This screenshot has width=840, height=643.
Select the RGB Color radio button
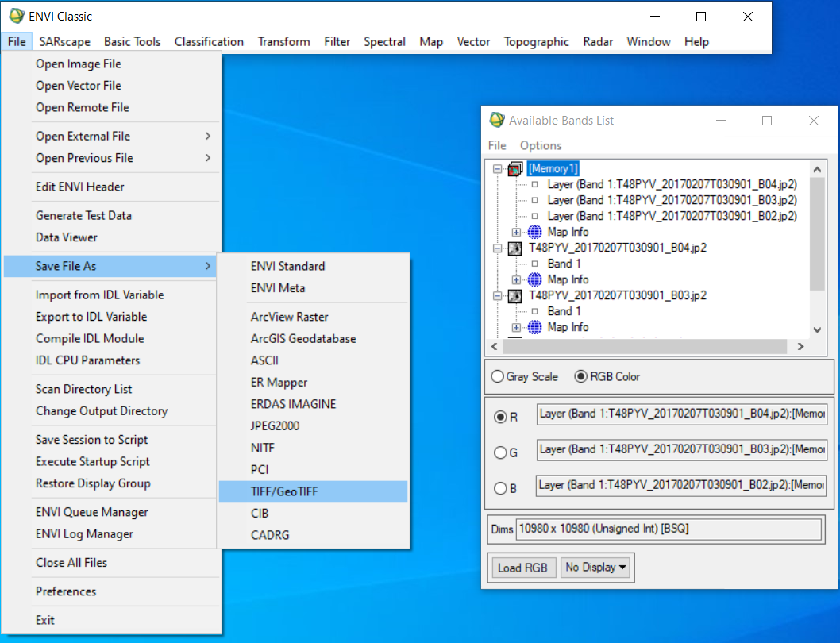coord(580,377)
